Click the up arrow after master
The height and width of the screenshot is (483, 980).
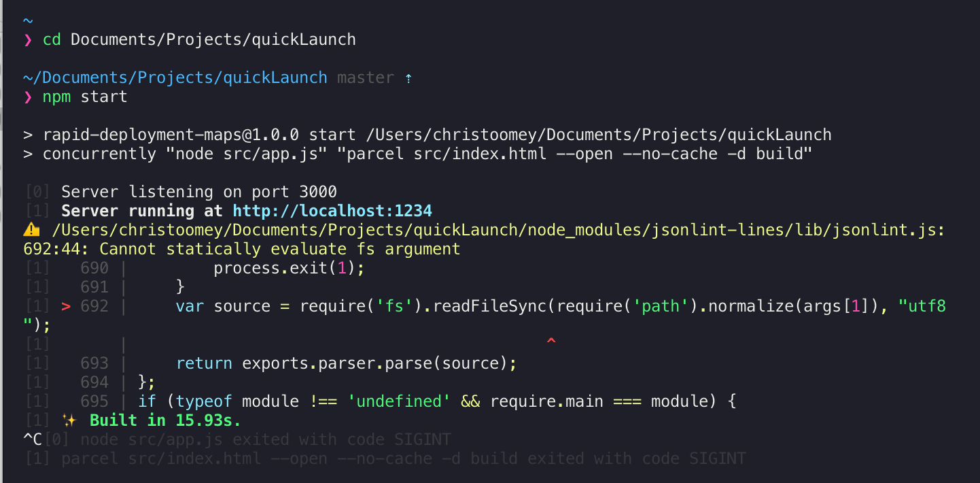coord(408,78)
